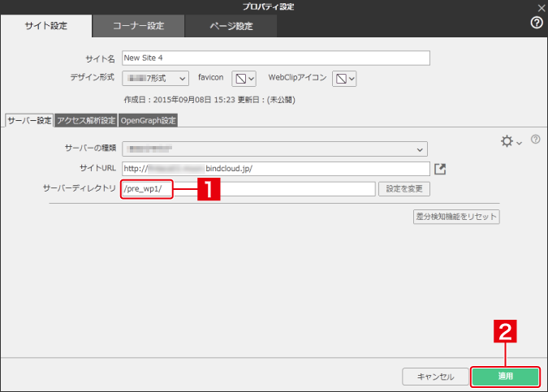
Task: Click the green 適用 button
Action: click(505, 377)
